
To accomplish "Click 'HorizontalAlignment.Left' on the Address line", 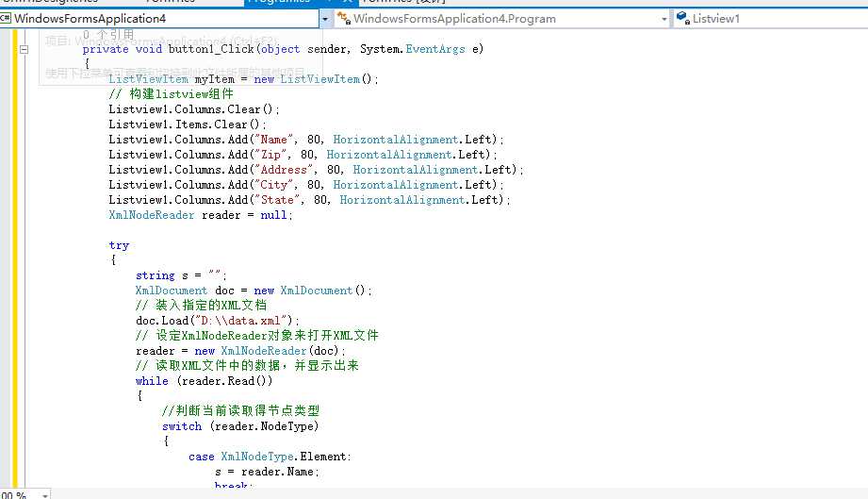I will pos(431,170).
